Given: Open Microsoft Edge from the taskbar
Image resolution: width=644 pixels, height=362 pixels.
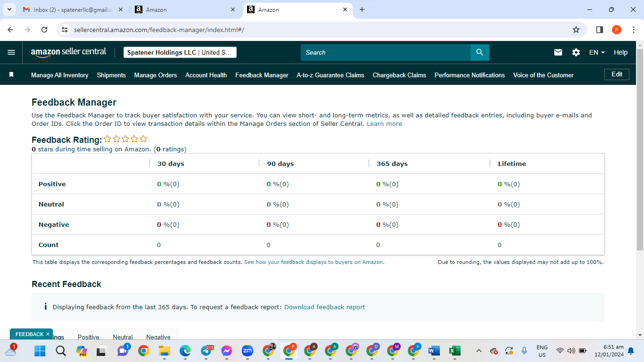Looking at the screenshot, I should tap(185, 351).
